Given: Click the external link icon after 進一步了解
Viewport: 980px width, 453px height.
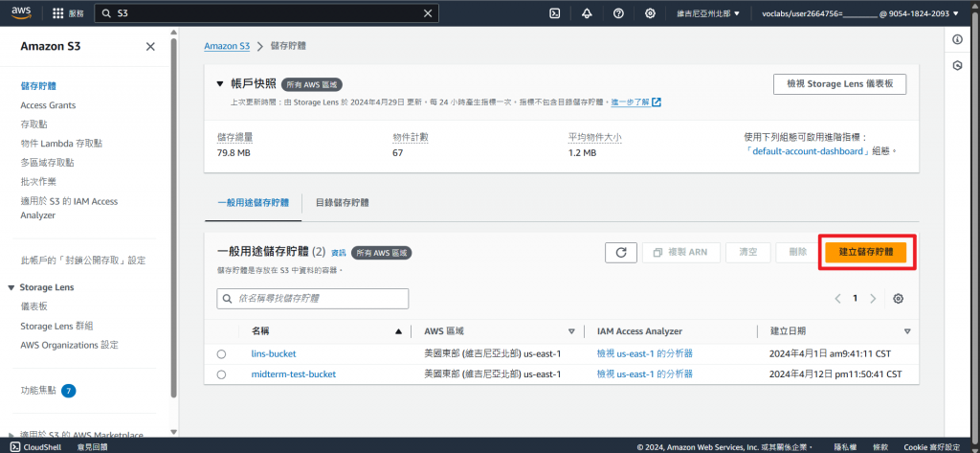Looking at the screenshot, I should pos(657,102).
